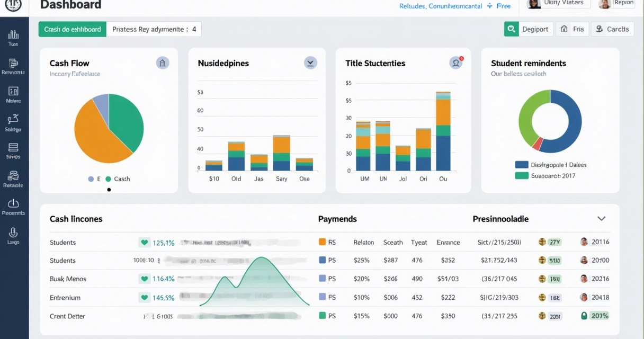Click the Mabre icon in the left sidebar
644x339 pixels.
[x=14, y=93]
